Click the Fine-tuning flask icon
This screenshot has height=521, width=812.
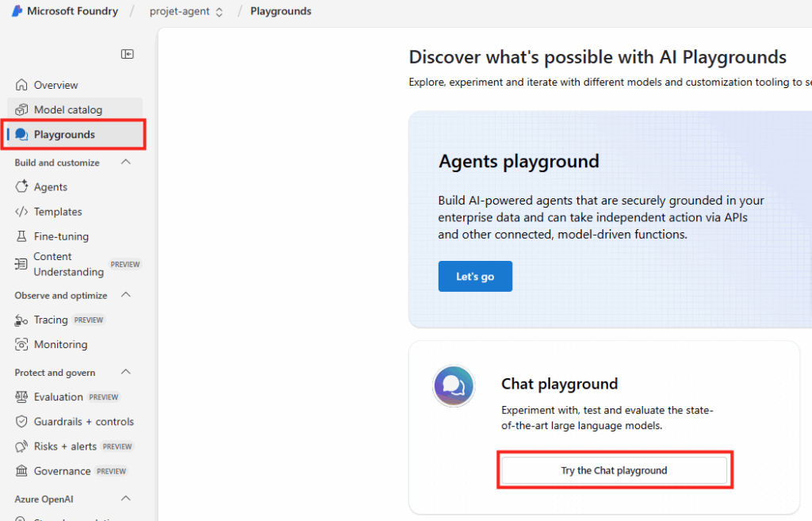coord(21,236)
